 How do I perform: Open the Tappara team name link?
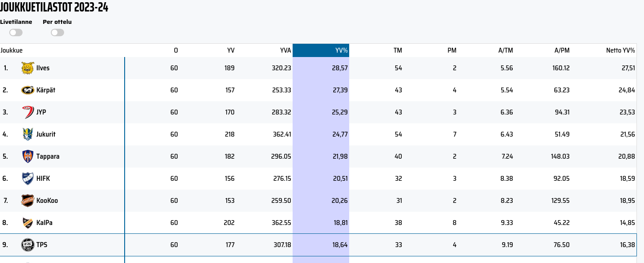[48, 156]
